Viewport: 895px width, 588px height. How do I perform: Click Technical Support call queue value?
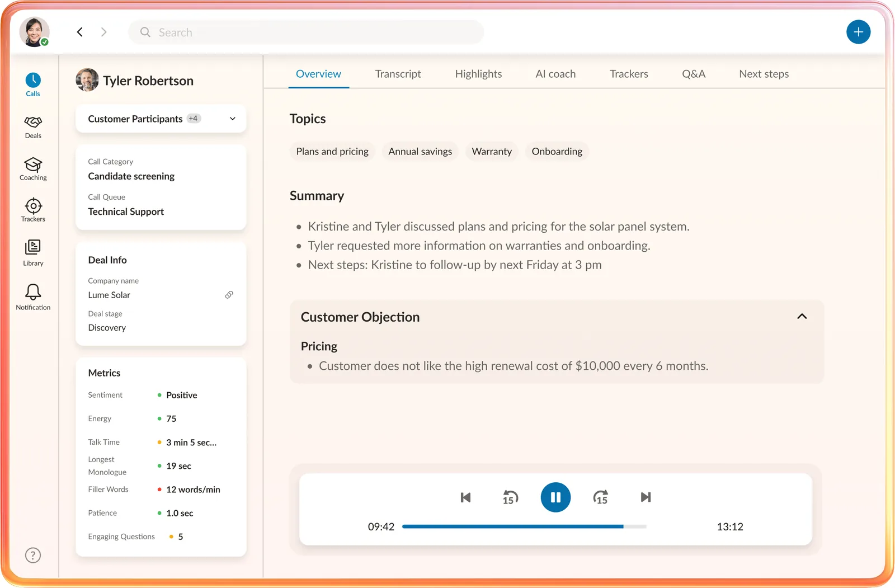pos(126,211)
